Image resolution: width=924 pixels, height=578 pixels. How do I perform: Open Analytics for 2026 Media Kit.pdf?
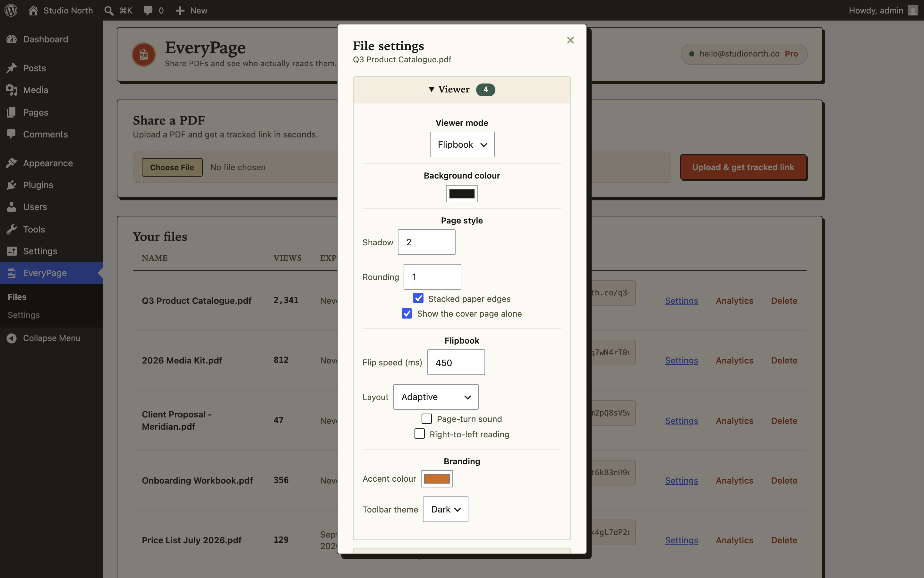tap(735, 361)
